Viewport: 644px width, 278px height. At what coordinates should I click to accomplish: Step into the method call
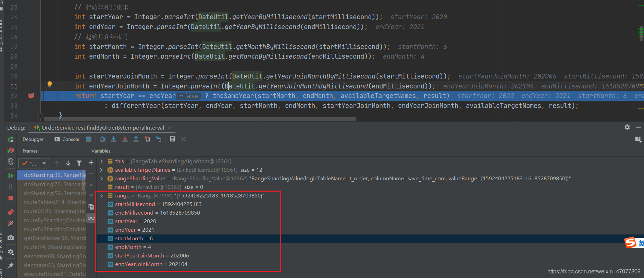click(x=114, y=139)
